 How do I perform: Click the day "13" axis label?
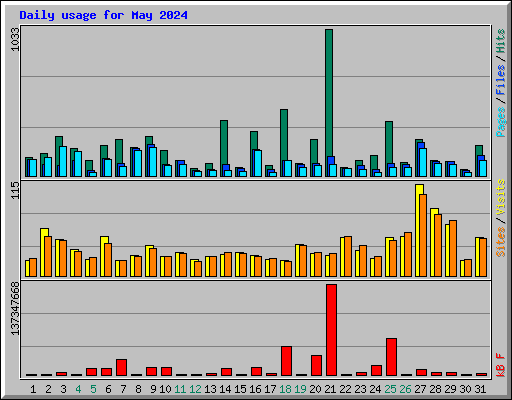click(x=210, y=389)
